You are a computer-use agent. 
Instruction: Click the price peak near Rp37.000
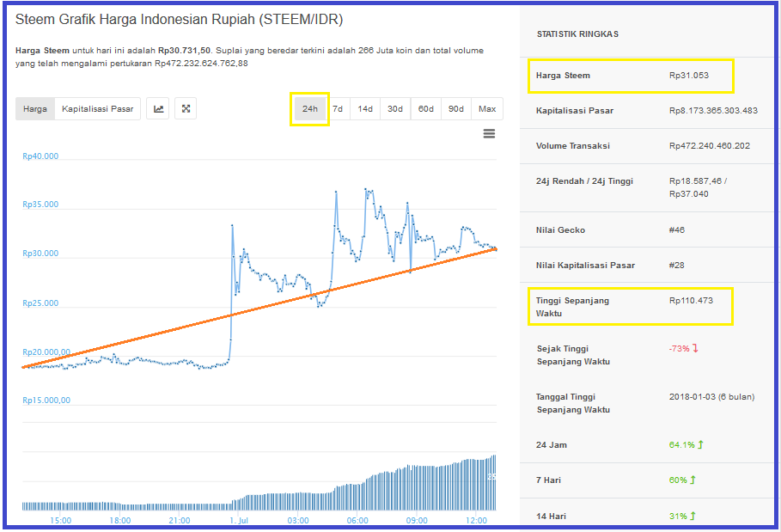coord(366,189)
